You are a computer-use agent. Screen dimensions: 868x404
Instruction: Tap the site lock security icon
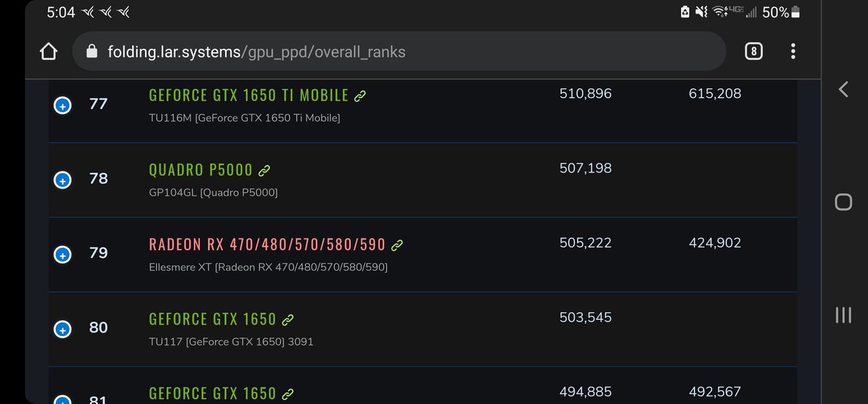pyautogui.click(x=93, y=52)
